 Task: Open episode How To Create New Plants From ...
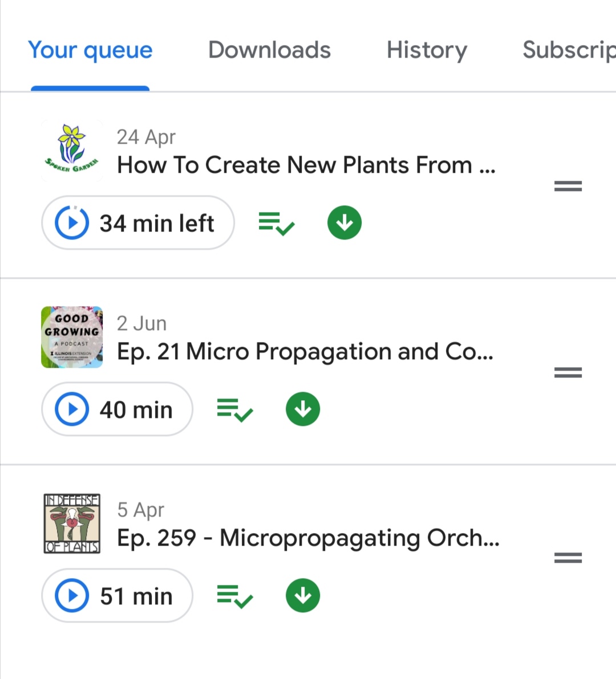click(x=306, y=165)
